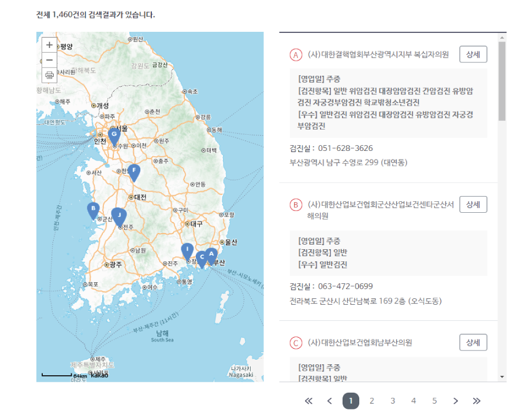Go to the next results page
Screen dimensions: 532x414
455,400
